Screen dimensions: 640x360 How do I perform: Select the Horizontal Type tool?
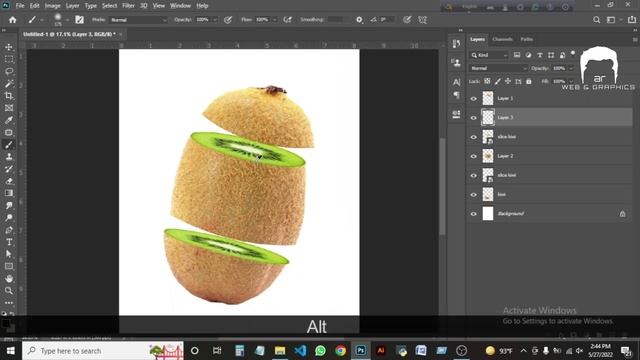(x=9, y=242)
